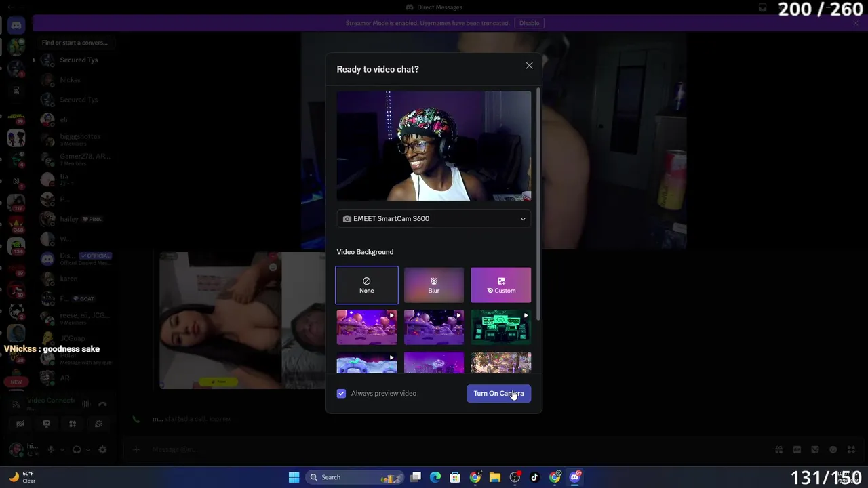This screenshot has width=868, height=488.
Task: Click the webcam preview image in dialog
Action: 434,146
